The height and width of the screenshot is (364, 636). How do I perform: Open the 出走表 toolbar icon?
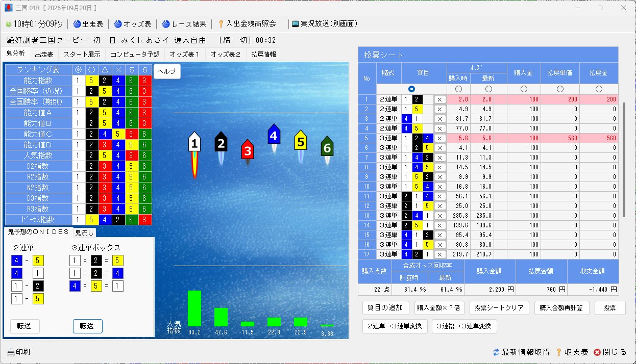point(77,24)
